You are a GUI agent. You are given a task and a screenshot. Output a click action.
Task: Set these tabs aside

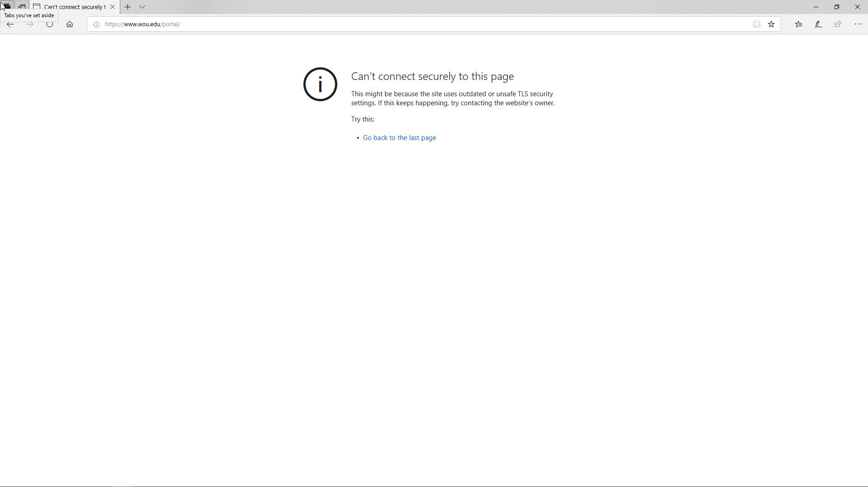click(22, 6)
